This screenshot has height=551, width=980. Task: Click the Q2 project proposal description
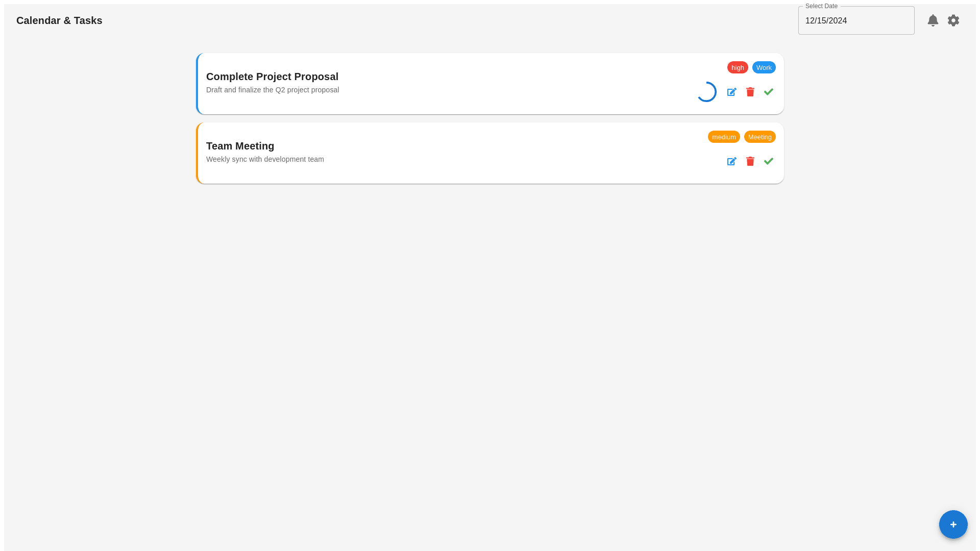point(273,90)
